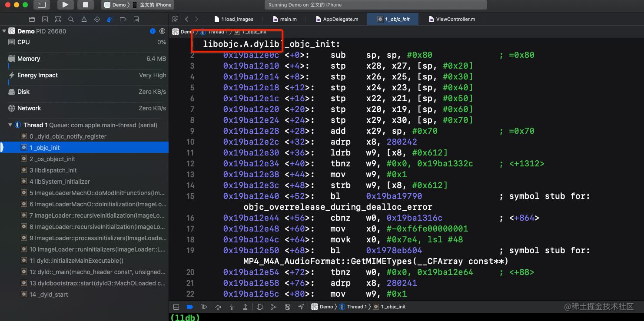644x321 pixels.
Task: Open the Breakpoint navigator icon
Action: (x=123, y=20)
